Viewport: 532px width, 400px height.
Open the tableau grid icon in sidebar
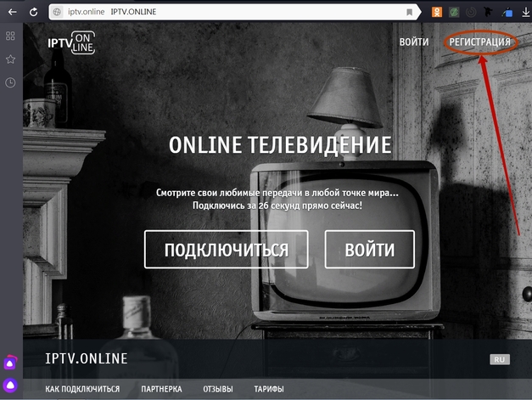point(10,36)
